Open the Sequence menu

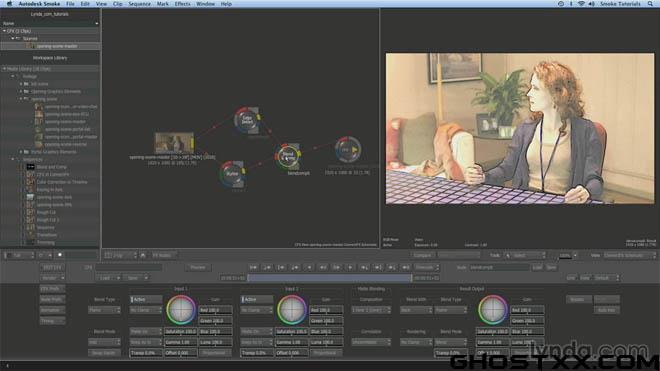pyautogui.click(x=139, y=4)
